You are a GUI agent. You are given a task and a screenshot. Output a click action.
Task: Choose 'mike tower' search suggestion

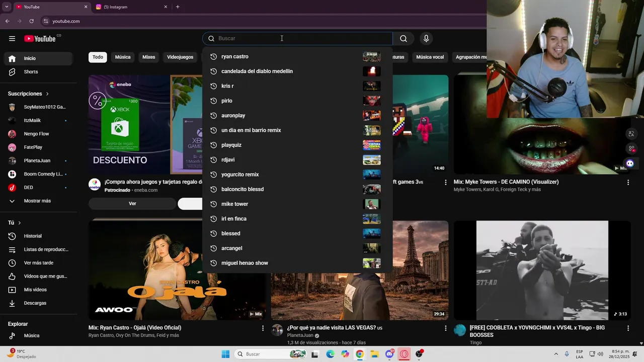[x=297, y=204]
